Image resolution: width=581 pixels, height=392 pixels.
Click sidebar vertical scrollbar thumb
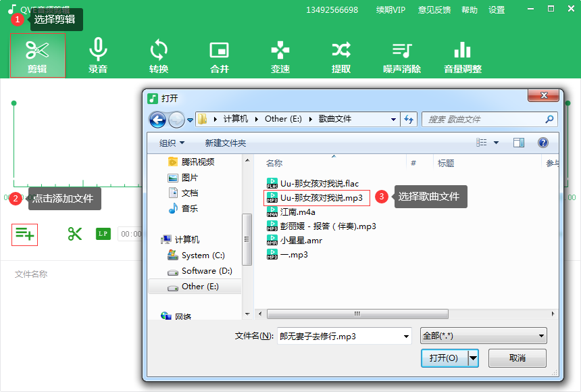click(247, 239)
